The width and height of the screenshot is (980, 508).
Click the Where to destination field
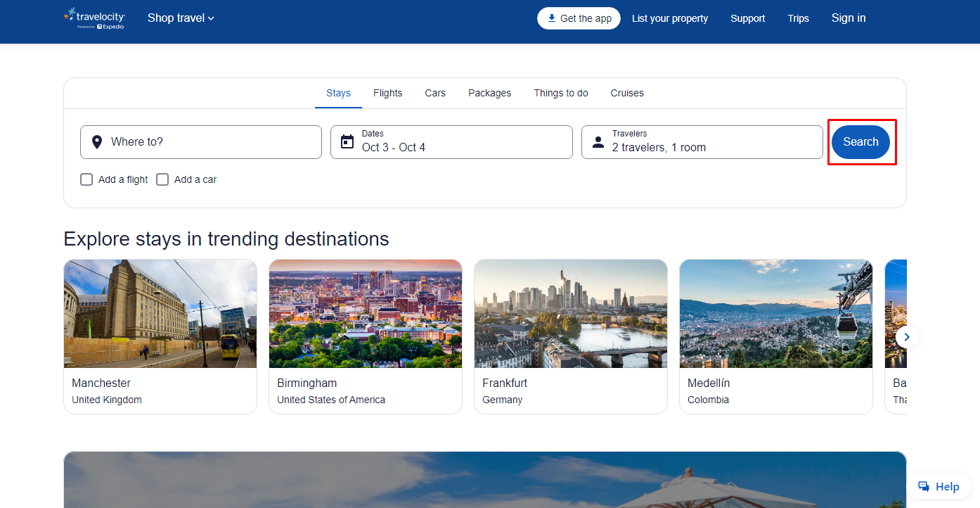pyautogui.click(x=201, y=142)
